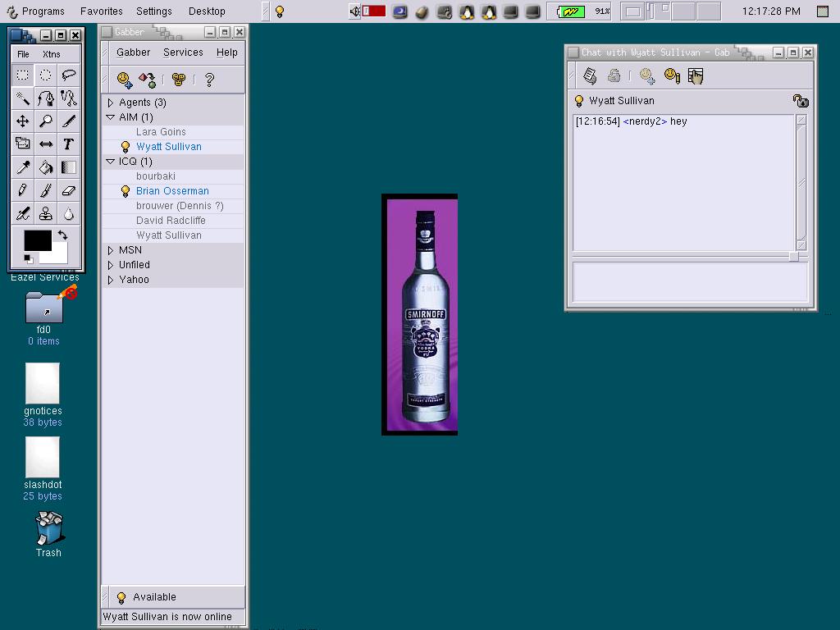
Task: Select the Magnify zoom tool
Action: click(x=46, y=121)
